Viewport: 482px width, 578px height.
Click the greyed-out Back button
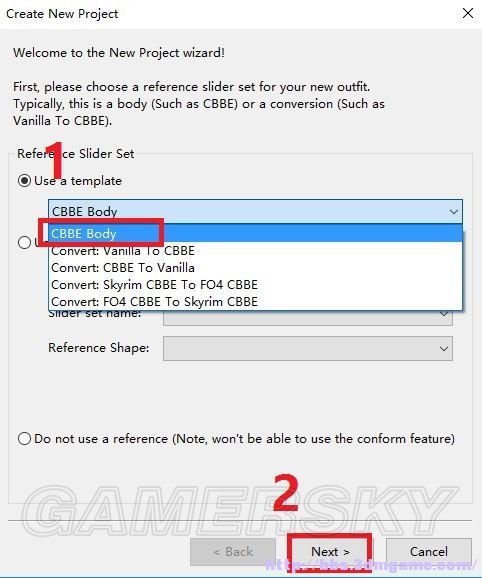click(x=233, y=552)
